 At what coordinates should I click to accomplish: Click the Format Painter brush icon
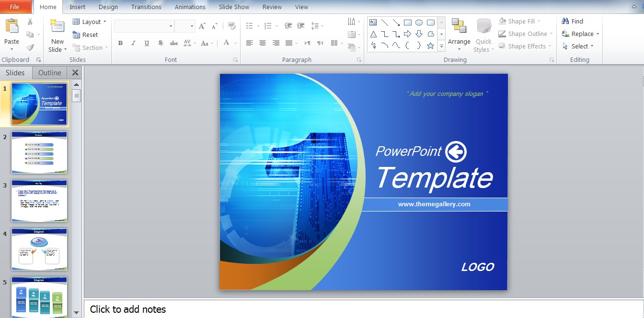pos(30,47)
